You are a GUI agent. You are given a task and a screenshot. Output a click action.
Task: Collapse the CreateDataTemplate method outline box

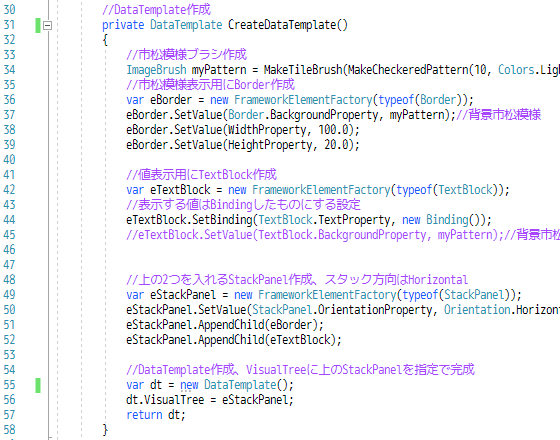[x=48, y=25]
